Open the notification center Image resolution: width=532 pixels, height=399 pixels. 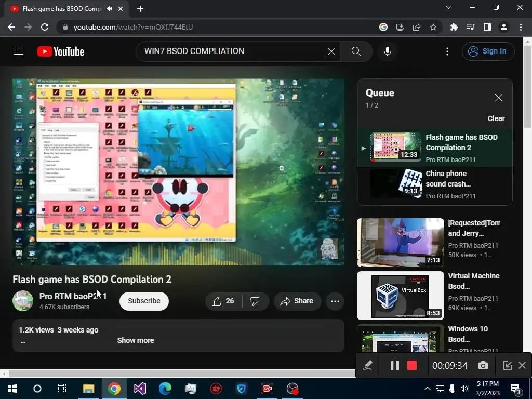click(x=516, y=389)
